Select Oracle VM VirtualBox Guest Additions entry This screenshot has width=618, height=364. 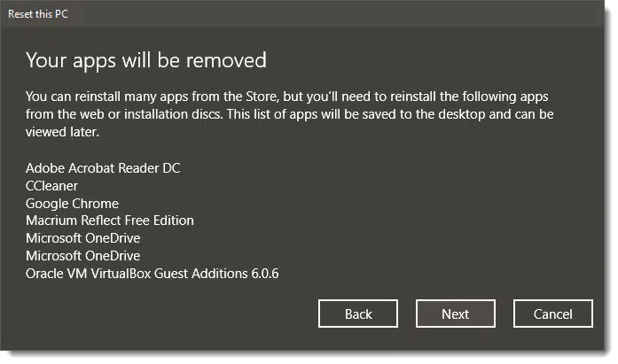click(153, 274)
